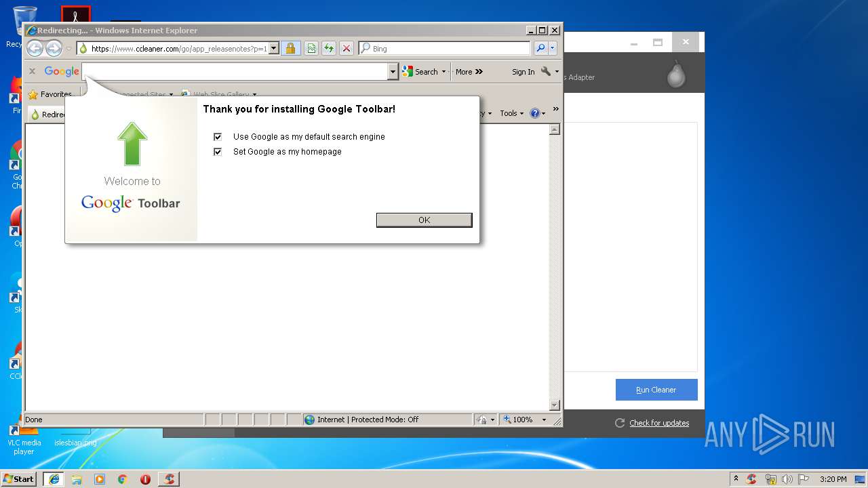Open Google Chrome from the taskbar
This screenshot has height=488, width=868.
point(123,479)
